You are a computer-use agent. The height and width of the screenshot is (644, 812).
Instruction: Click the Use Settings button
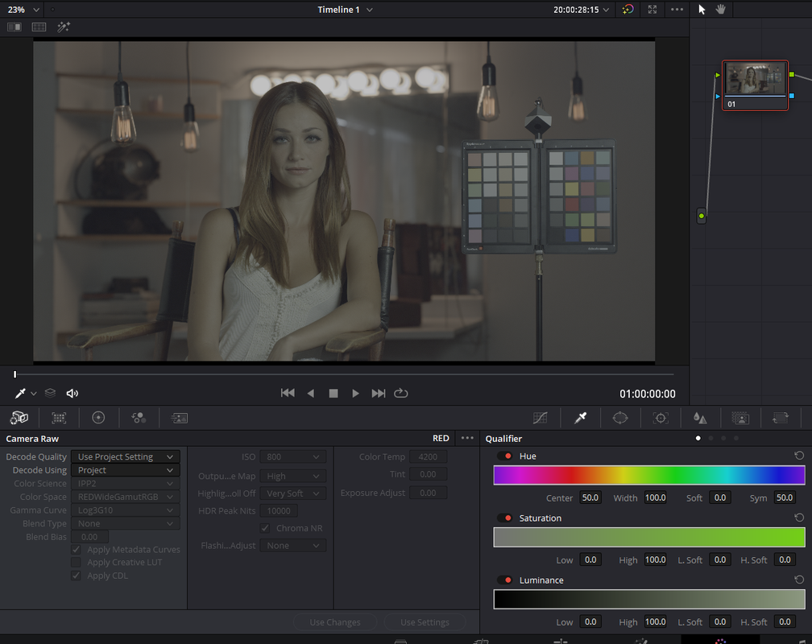[x=425, y=622]
